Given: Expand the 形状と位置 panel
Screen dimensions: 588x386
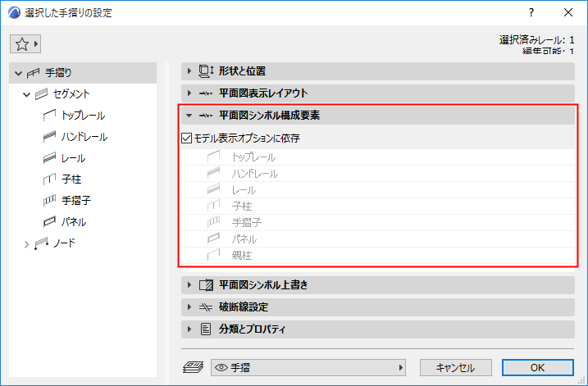Looking at the screenshot, I should 189,70.
